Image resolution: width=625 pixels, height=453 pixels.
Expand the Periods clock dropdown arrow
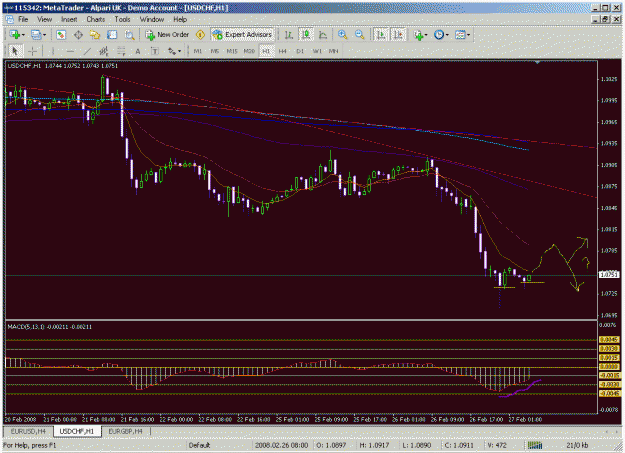tap(447, 35)
